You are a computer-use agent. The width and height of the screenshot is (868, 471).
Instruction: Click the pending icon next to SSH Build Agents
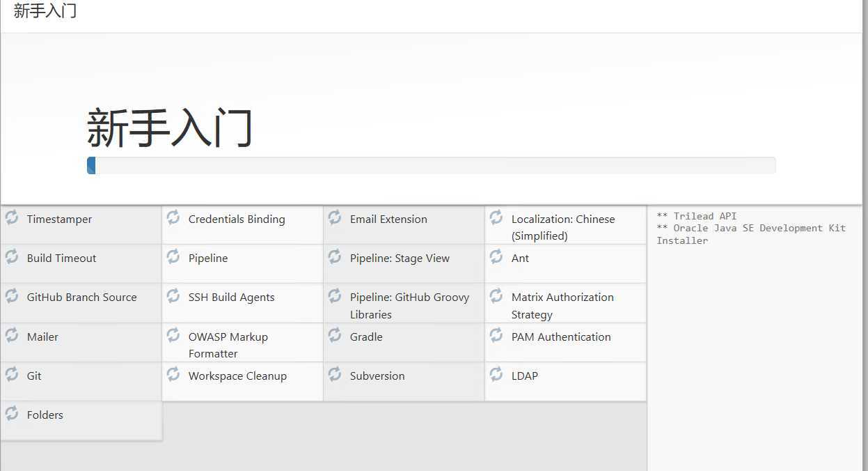click(173, 296)
